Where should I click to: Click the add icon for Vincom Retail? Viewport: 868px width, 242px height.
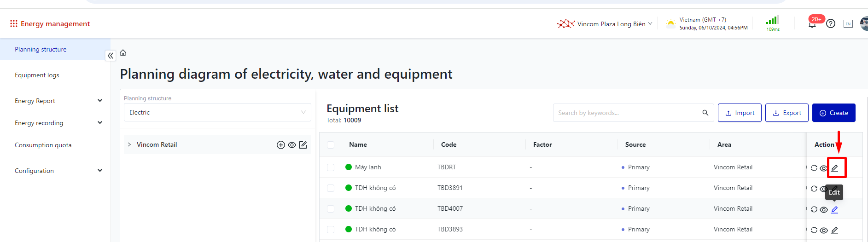coord(281,145)
